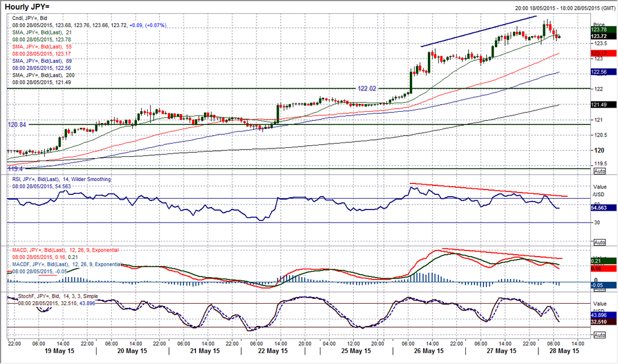Select the 'Cndl, JPY=, Bid' legend entry
This screenshot has height=364, width=618.
[x=30, y=18]
